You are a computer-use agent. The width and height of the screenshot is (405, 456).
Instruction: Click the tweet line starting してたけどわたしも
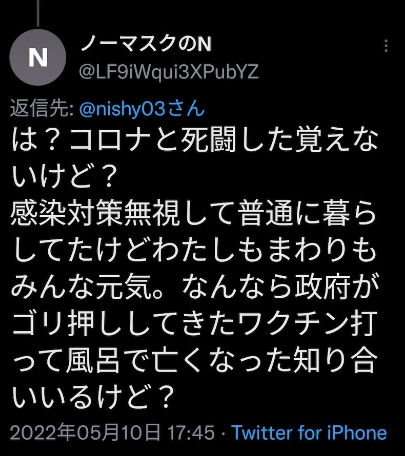click(195, 250)
